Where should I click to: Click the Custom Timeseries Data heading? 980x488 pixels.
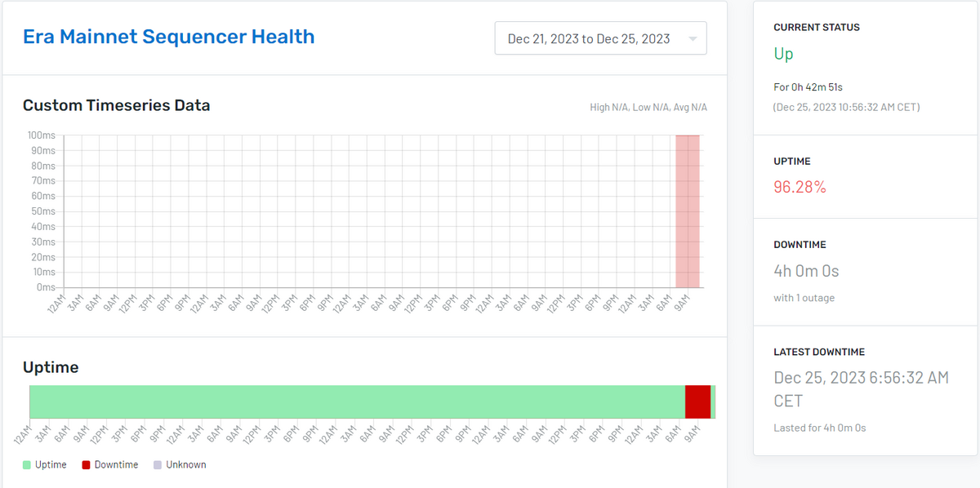point(116,105)
